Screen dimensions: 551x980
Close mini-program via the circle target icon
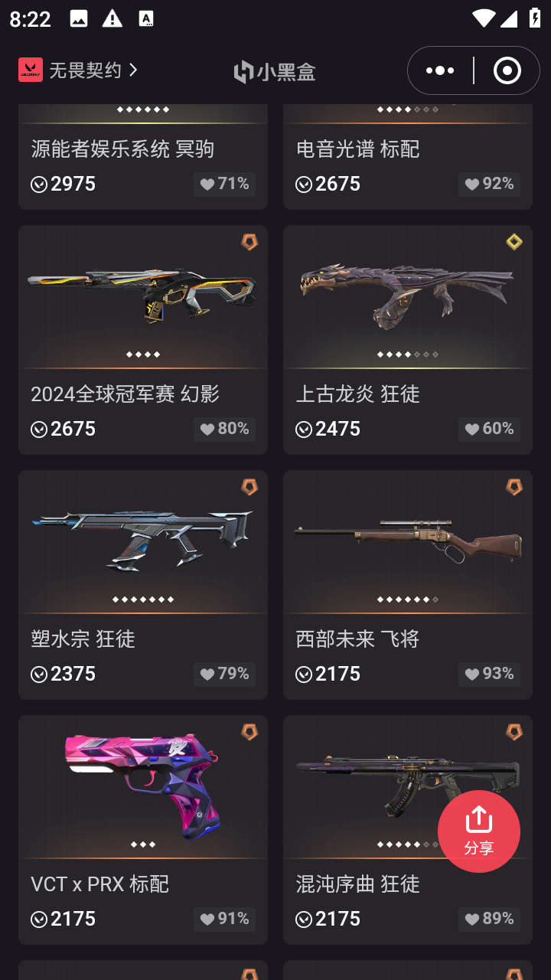click(x=507, y=70)
